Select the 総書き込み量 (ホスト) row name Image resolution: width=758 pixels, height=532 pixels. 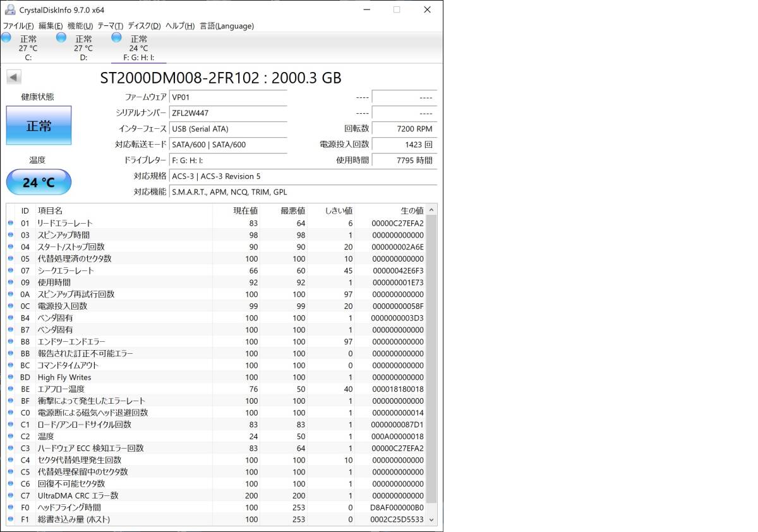click(74, 519)
